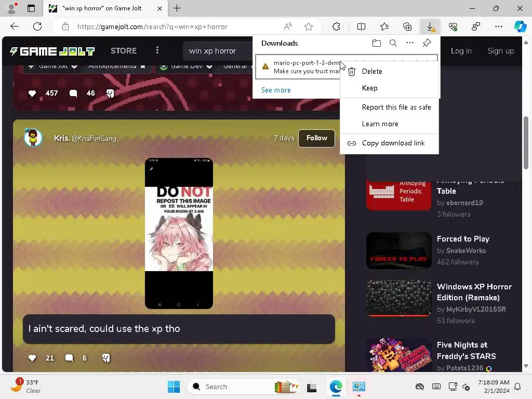
Task: Refresh the current page
Action: point(37,26)
